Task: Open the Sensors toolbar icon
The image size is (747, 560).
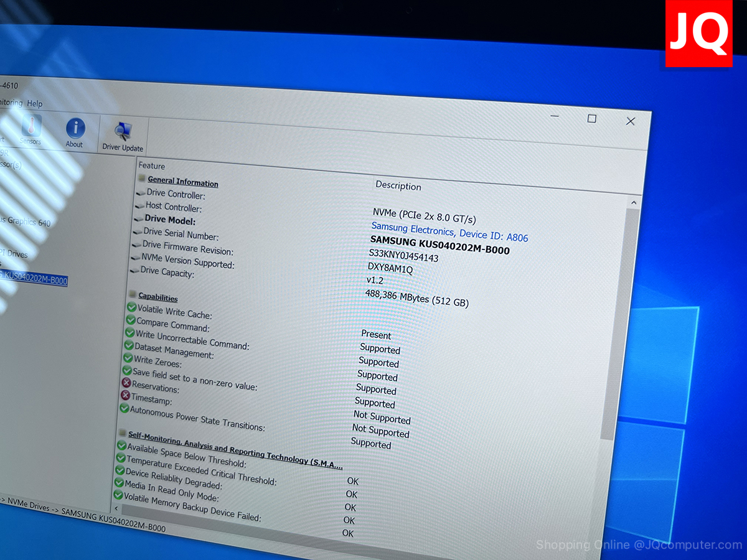Action: tap(30, 131)
